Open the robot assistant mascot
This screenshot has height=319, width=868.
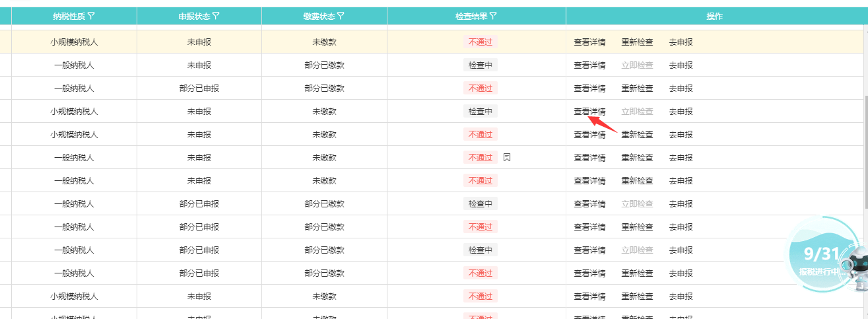coord(857,267)
